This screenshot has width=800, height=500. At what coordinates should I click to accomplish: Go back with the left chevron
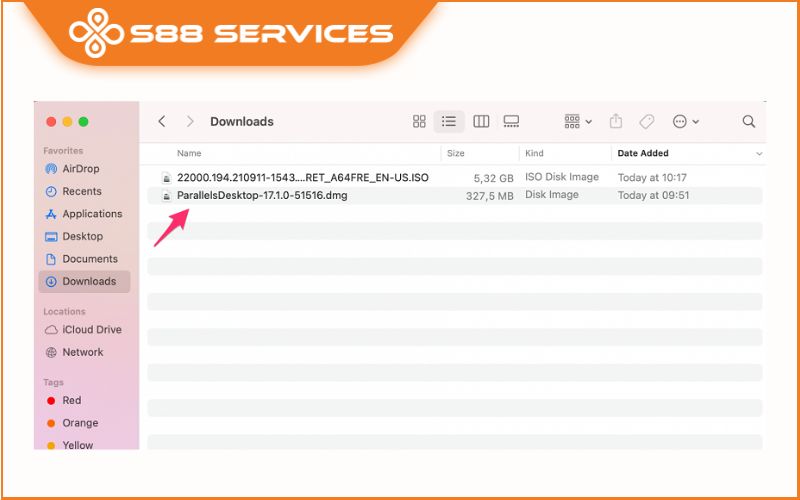click(162, 121)
